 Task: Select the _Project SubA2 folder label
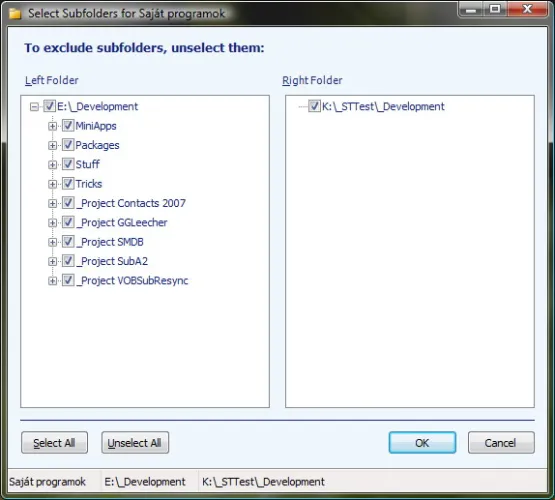[112, 261]
